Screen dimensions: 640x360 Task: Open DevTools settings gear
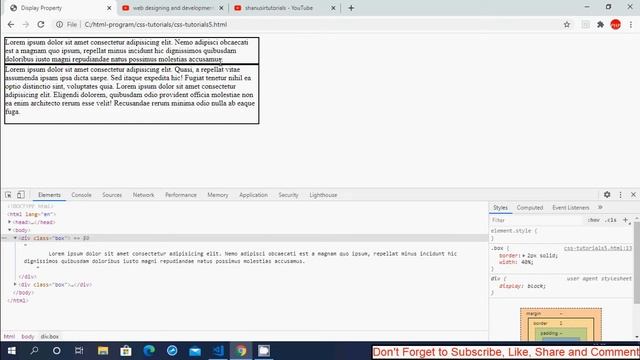pyautogui.click(x=607, y=195)
